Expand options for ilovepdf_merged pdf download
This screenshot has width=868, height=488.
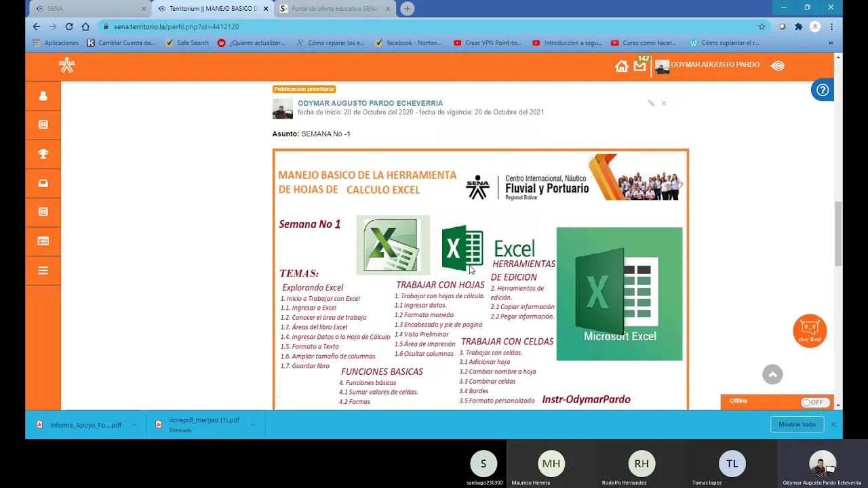pos(252,425)
